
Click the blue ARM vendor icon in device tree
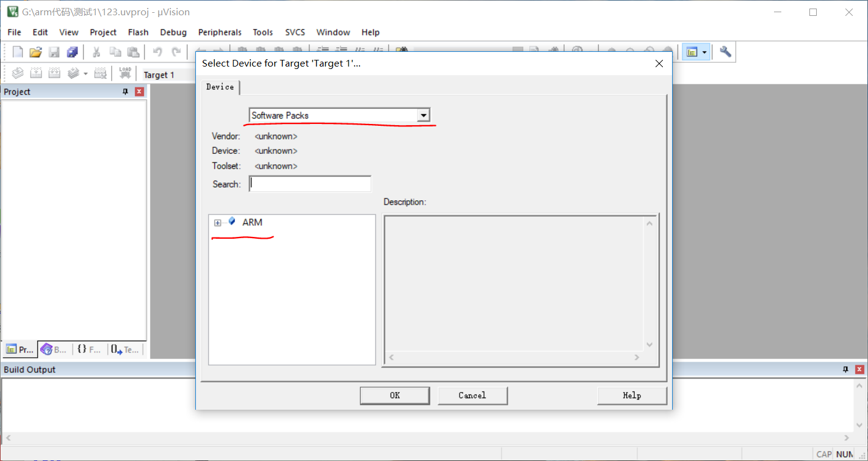point(232,222)
